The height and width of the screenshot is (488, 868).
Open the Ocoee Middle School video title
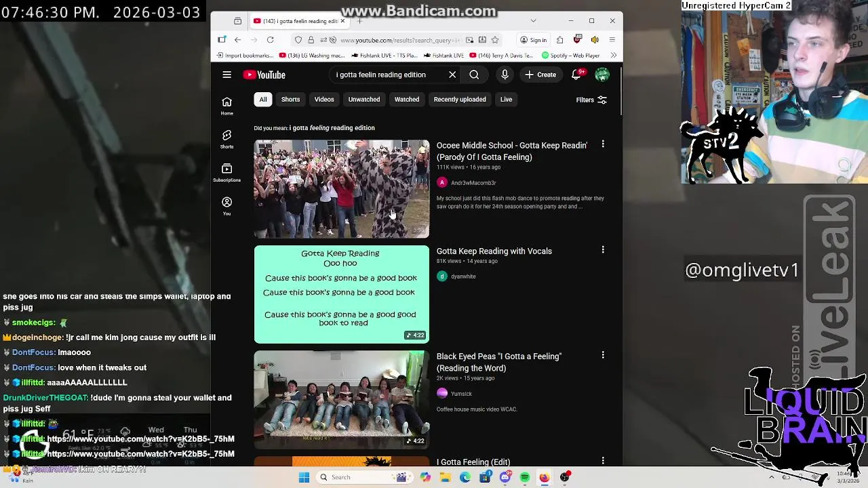(x=512, y=151)
